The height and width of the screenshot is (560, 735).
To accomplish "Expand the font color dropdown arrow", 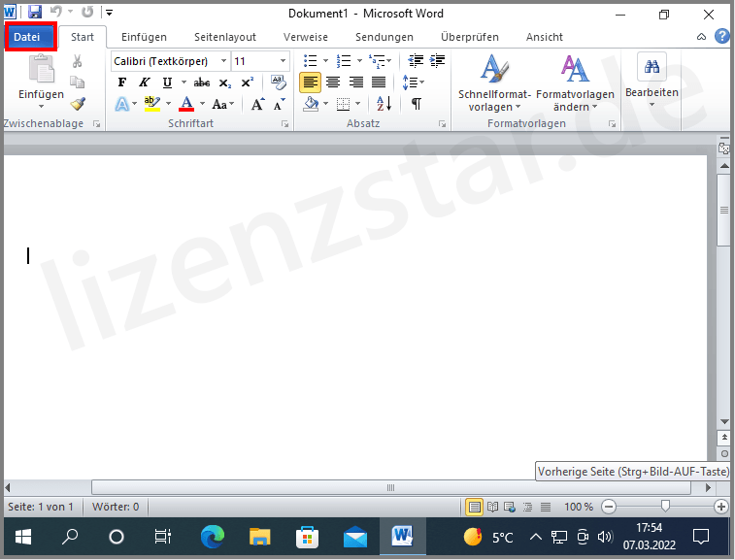I will pyautogui.click(x=203, y=104).
